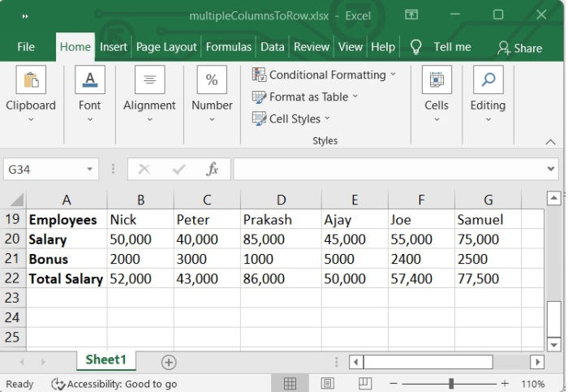Screen dimensions: 568x392
Task: Open the Name Box dropdown arrow
Action: 90,170
